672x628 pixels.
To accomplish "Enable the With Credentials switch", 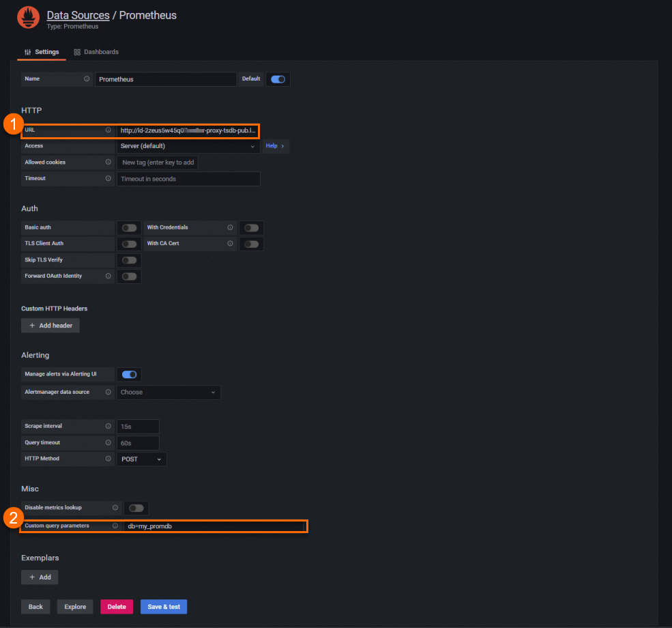I will (x=251, y=227).
